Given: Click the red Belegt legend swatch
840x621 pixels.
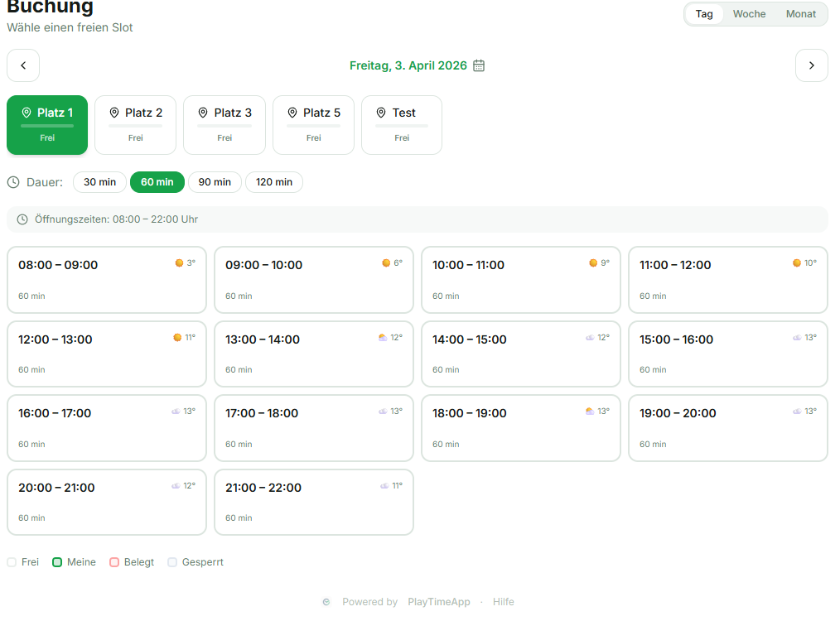Looking at the screenshot, I should click(x=114, y=562).
